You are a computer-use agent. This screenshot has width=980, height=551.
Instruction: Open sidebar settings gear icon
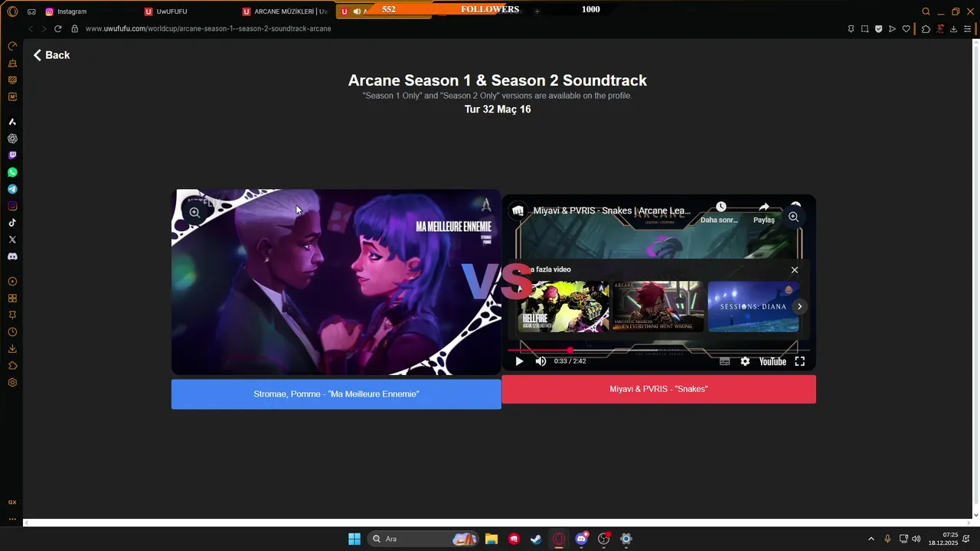coord(12,383)
